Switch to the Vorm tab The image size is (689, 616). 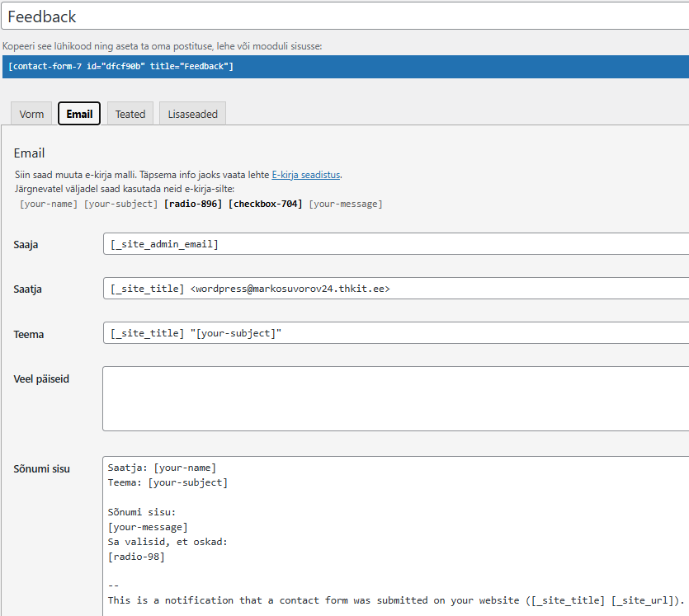[31, 114]
